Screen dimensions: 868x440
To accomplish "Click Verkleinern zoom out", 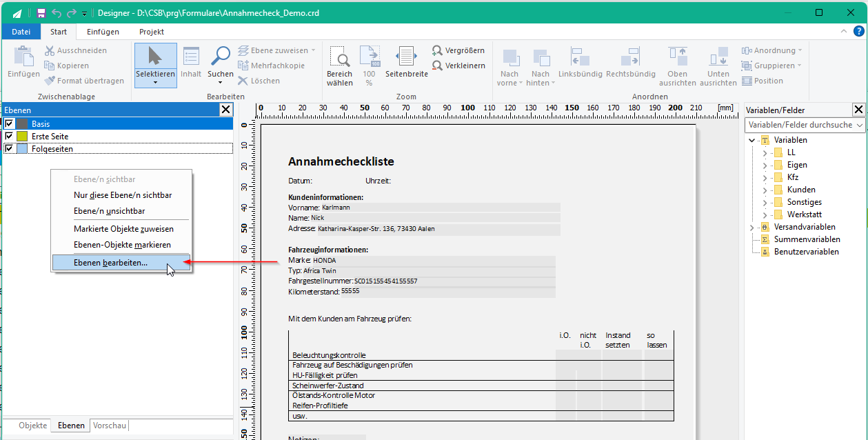I will (x=458, y=66).
